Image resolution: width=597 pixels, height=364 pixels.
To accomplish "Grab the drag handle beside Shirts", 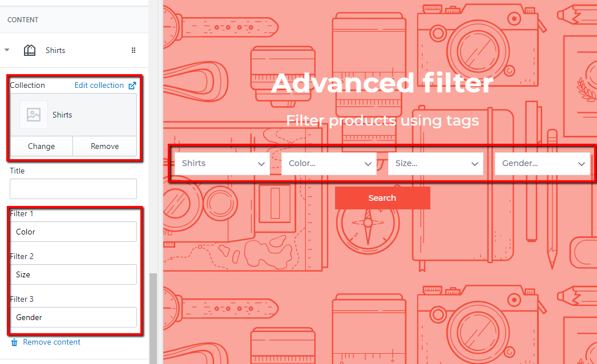I will tap(133, 50).
